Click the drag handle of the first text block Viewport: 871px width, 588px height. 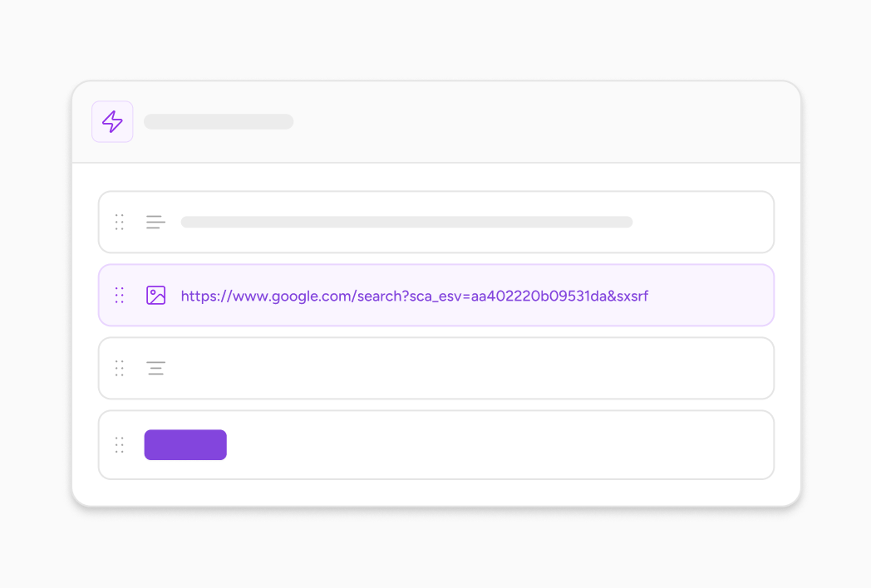119,222
